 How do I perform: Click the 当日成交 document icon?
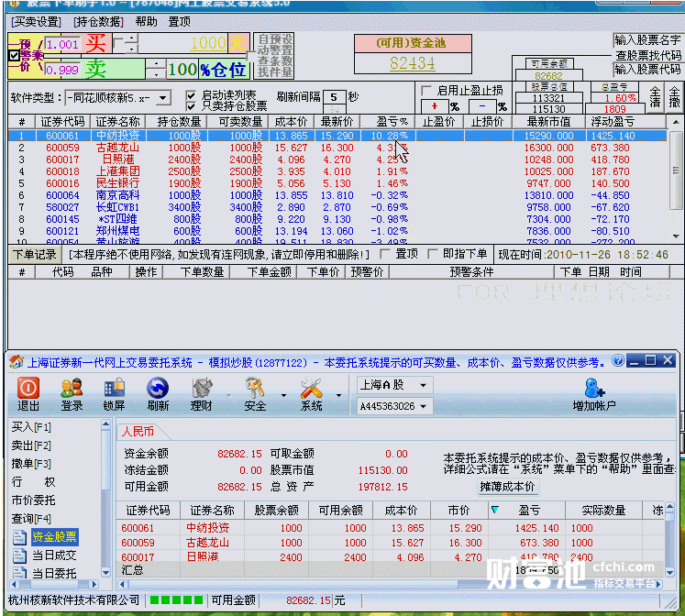click(19, 555)
